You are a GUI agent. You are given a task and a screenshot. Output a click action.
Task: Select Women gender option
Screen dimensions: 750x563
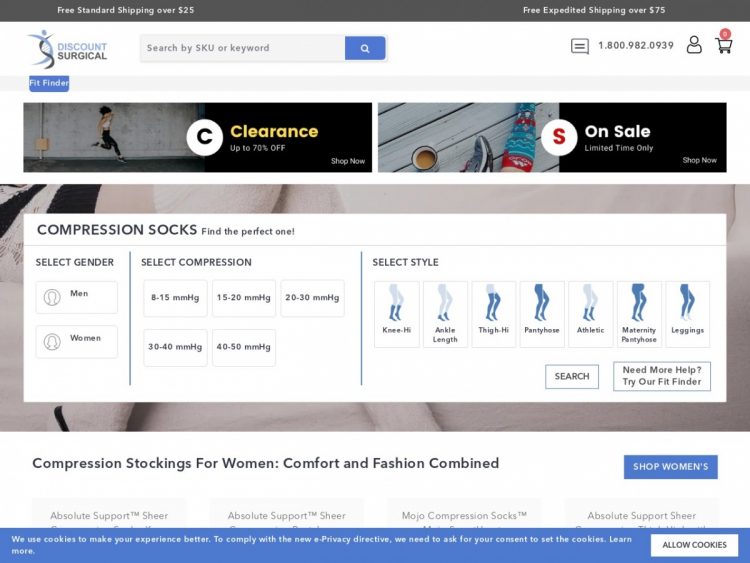coord(77,341)
